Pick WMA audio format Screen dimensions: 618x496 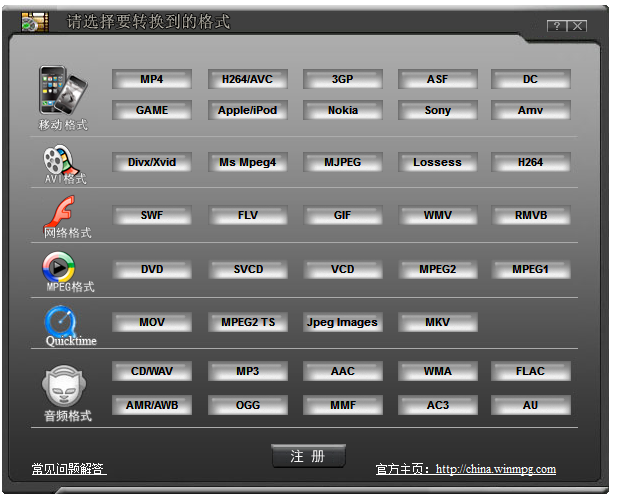(437, 371)
